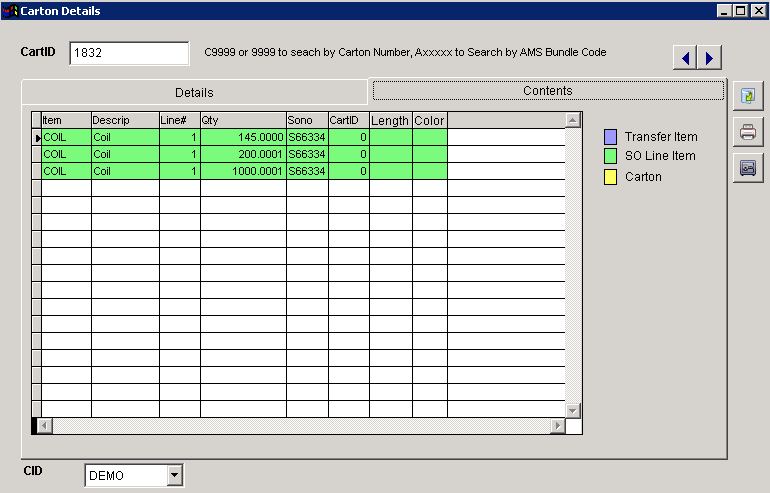The width and height of the screenshot is (770, 493).
Task: Select the row with Qty 200.0001
Action: (x=243, y=154)
